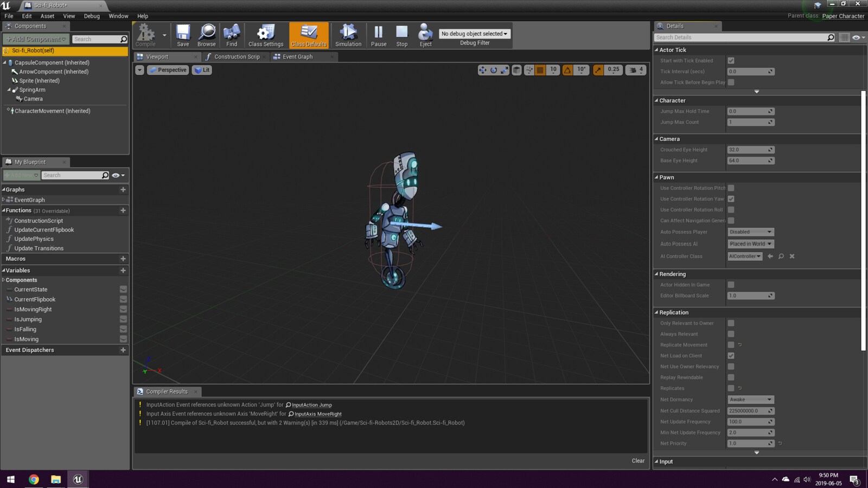Image resolution: width=868 pixels, height=488 pixels.
Task: Enable Start with Tick Enabled
Action: click(731, 60)
